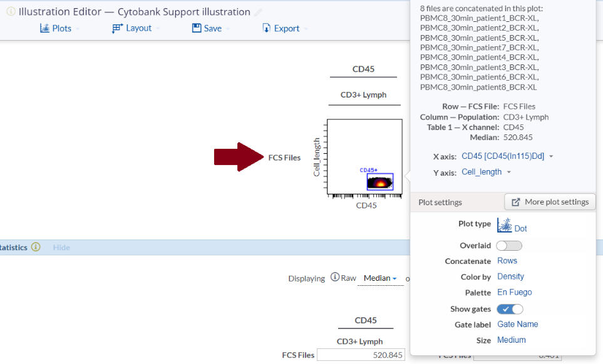Click the info icon next to Raw
The width and height of the screenshot is (603, 364).
(x=335, y=278)
